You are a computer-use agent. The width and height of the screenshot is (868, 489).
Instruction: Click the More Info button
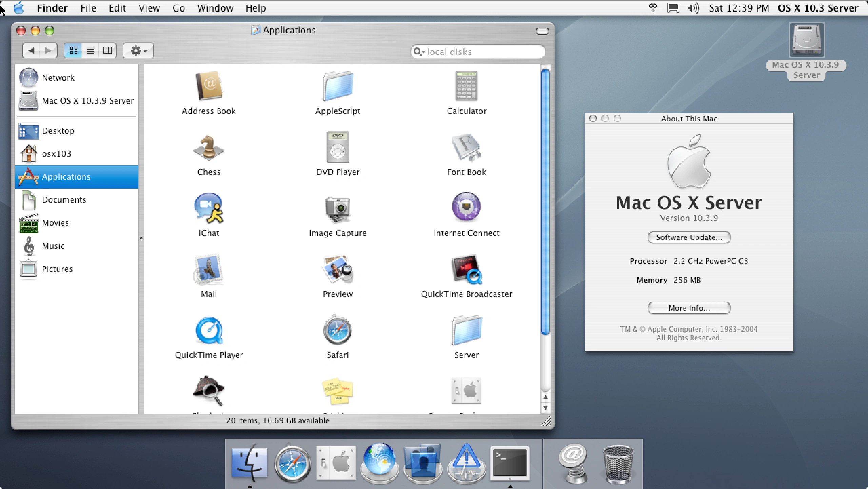click(689, 308)
